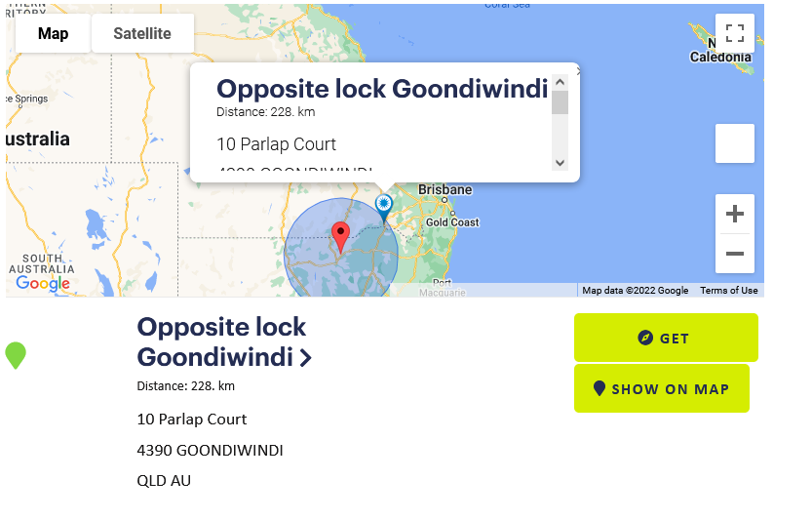Click the info popup scrollbar thumb
The image size is (812, 520).
(560, 102)
